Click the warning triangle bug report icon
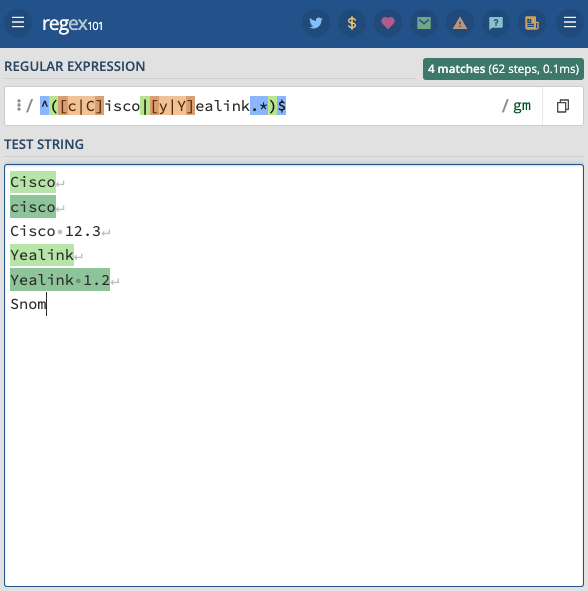Screen dimensions: 588x591 tap(460, 23)
